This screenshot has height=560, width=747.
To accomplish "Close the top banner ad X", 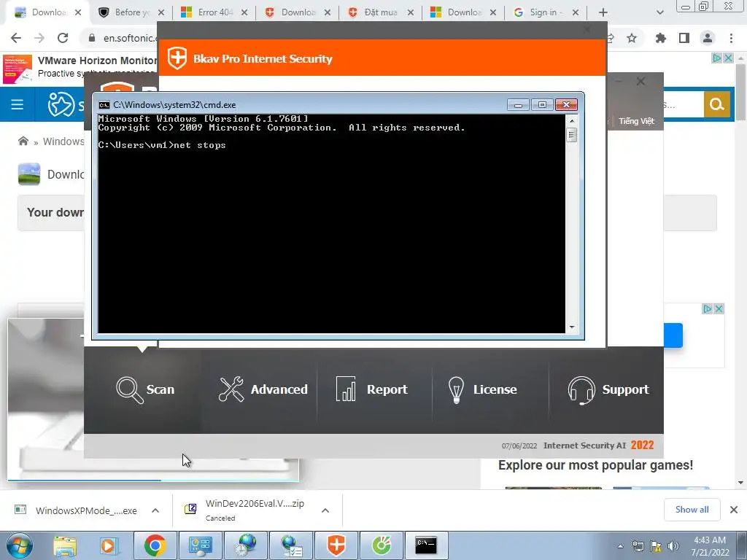I will (x=729, y=58).
